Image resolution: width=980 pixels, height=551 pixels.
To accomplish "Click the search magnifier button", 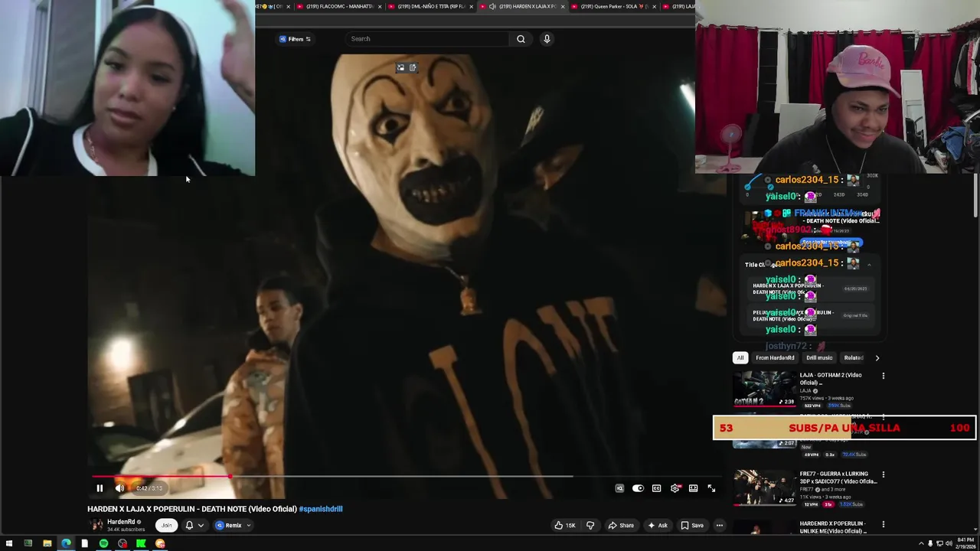I will coord(521,39).
